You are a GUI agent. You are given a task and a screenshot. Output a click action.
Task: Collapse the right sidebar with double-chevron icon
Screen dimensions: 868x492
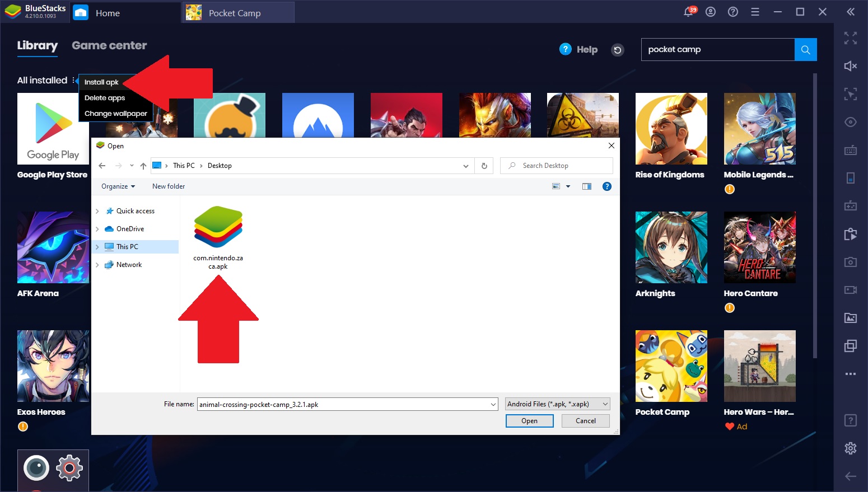coord(851,12)
